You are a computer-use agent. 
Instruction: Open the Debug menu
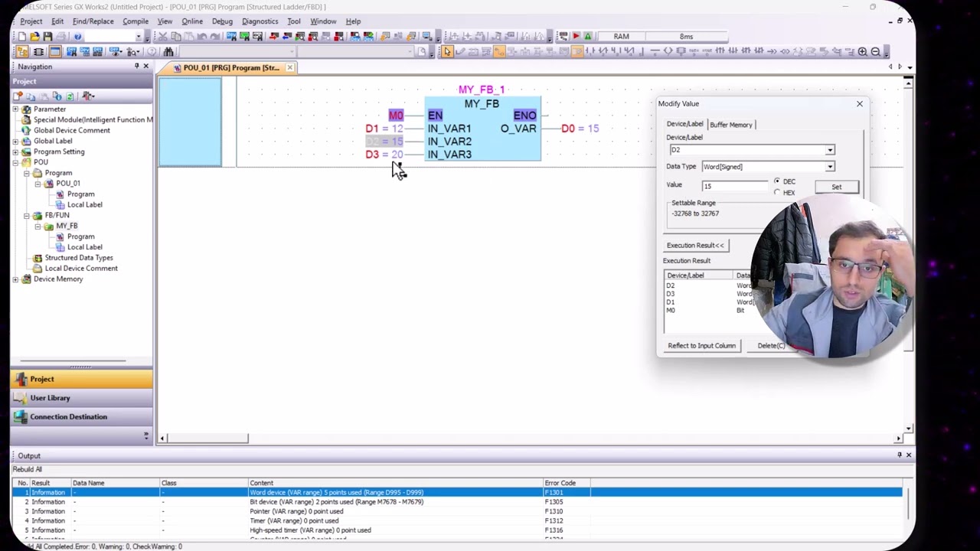pos(222,21)
